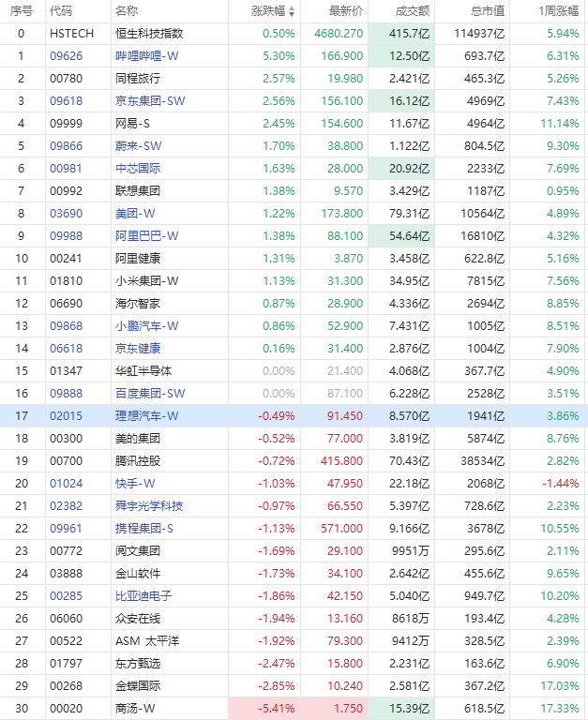Open stock code link 09618

(x=67, y=101)
